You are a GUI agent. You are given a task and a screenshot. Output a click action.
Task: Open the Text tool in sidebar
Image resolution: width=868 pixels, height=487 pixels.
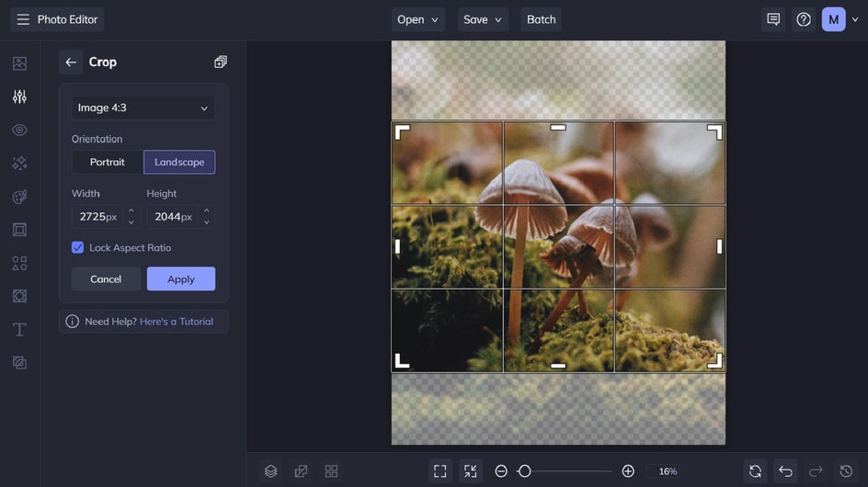(19, 329)
